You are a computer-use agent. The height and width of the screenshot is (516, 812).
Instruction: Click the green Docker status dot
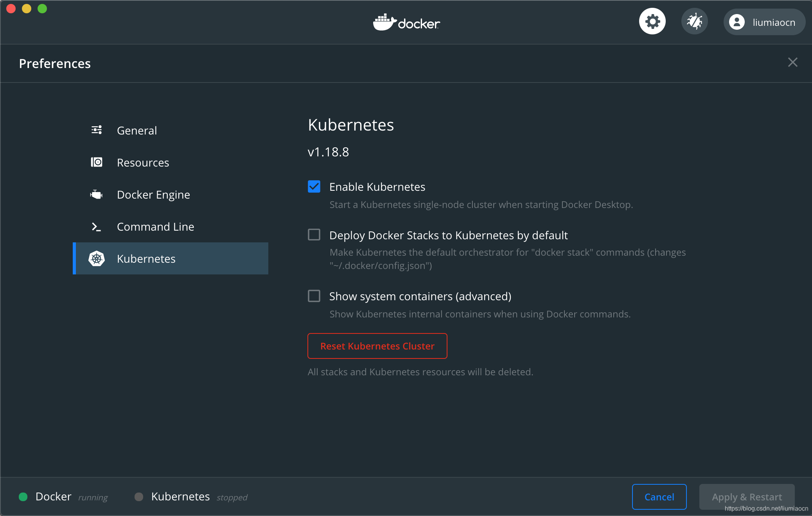pyautogui.click(x=23, y=497)
